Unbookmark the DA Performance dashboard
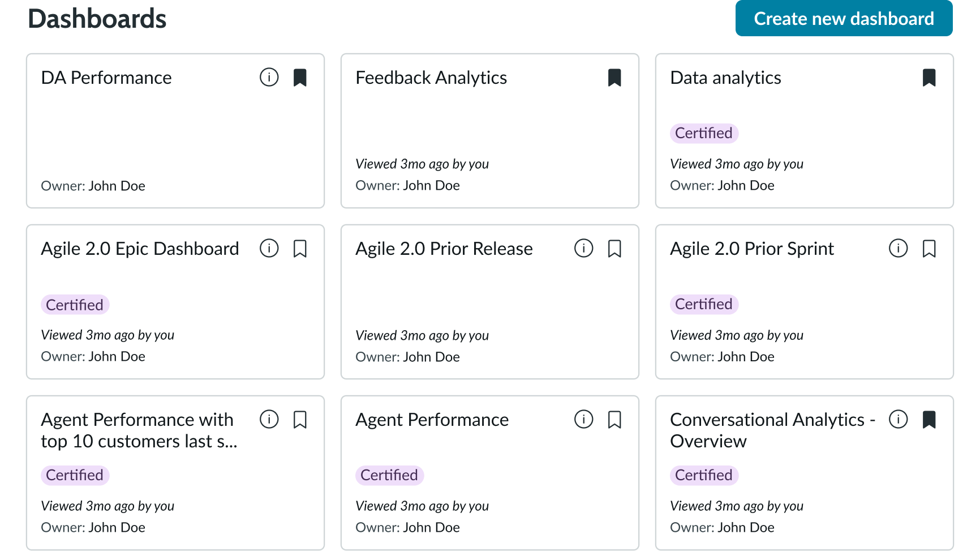Viewport: 980px width, 551px height. point(300,78)
